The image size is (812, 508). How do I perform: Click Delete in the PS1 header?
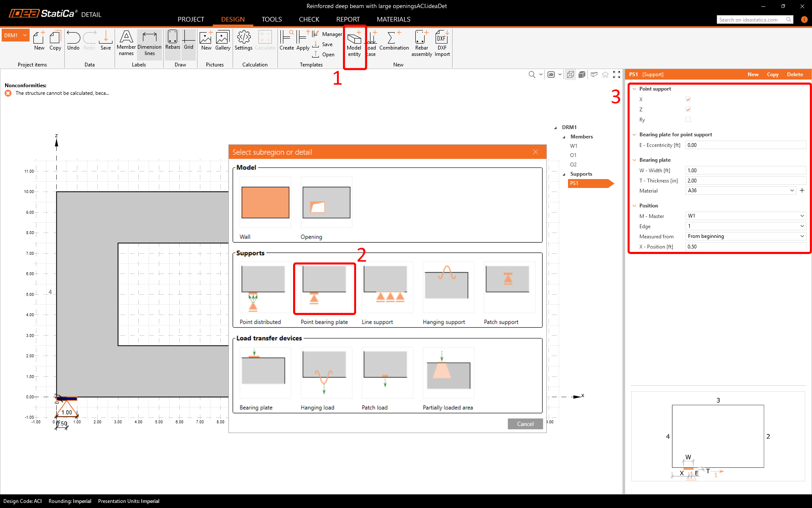click(795, 75)
